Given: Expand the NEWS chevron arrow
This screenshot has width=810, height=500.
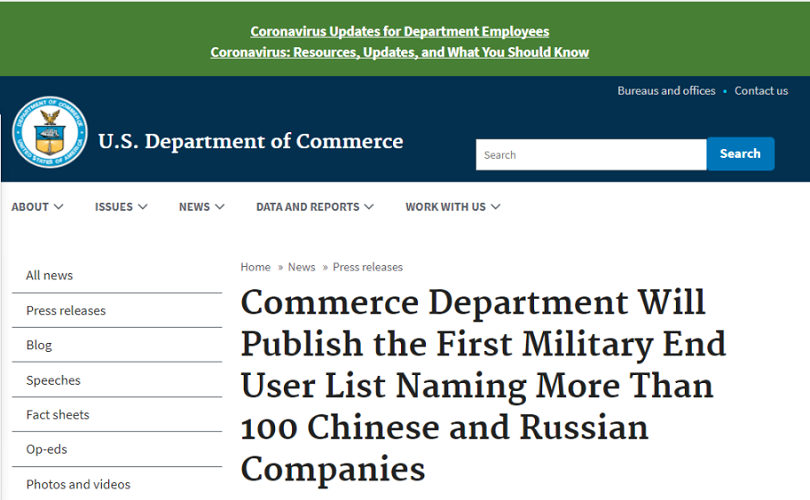Looking at the screenshot, I should [x=220, y=207].
